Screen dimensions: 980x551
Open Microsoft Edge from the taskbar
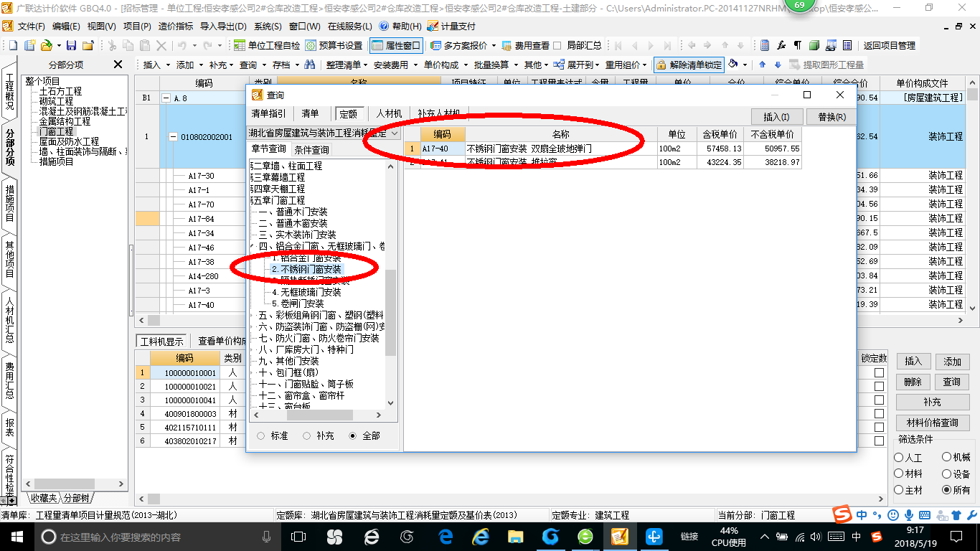[x=446, y=537]
